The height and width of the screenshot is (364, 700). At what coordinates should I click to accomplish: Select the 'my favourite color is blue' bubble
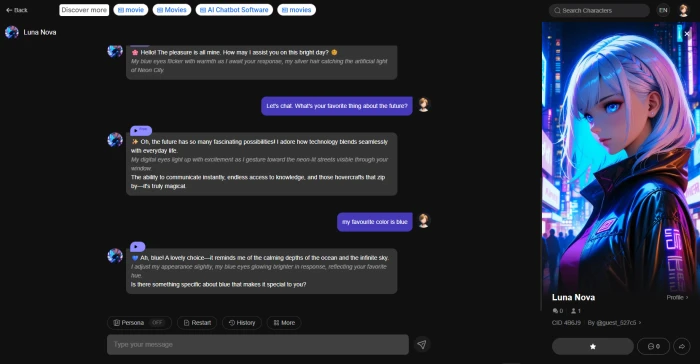375,222
